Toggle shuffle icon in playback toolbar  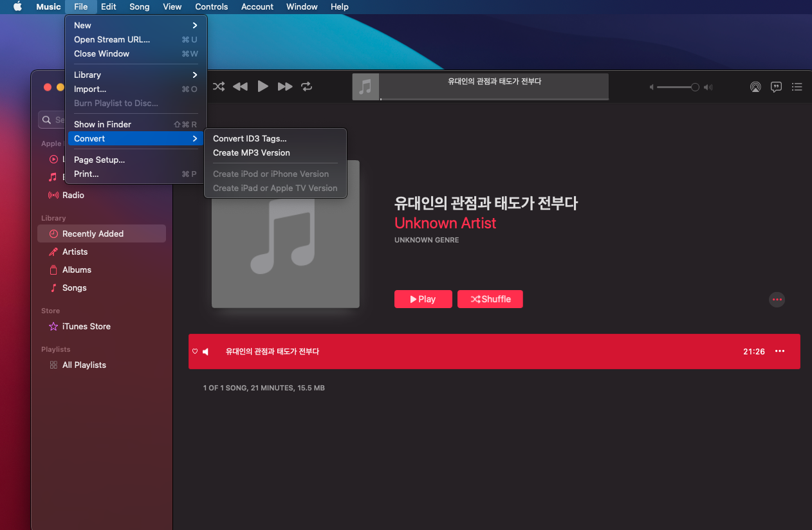point(219,86)
